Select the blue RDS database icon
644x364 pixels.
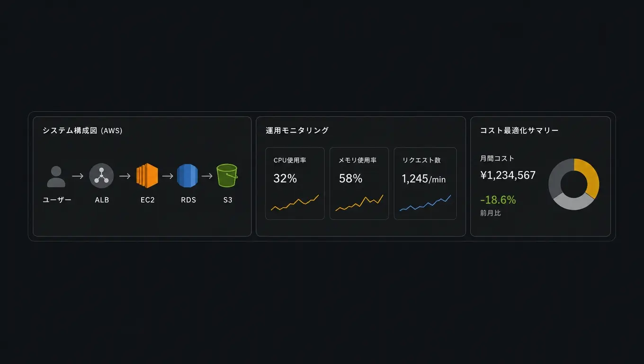(187, 176)
